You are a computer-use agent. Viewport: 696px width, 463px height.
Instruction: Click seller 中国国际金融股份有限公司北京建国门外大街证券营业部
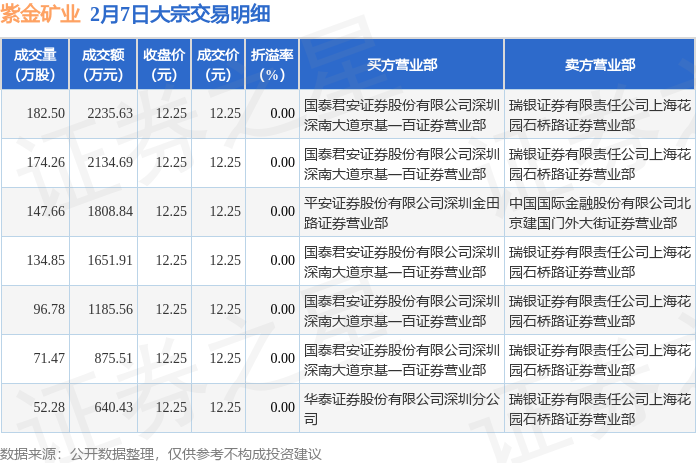click(x=600, y=213)
